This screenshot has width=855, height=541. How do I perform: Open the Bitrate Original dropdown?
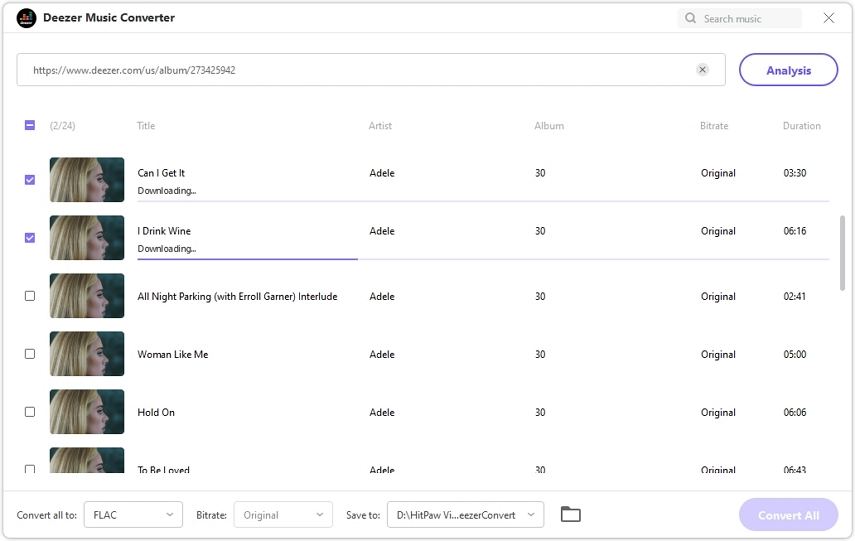(x=283, y=515)
